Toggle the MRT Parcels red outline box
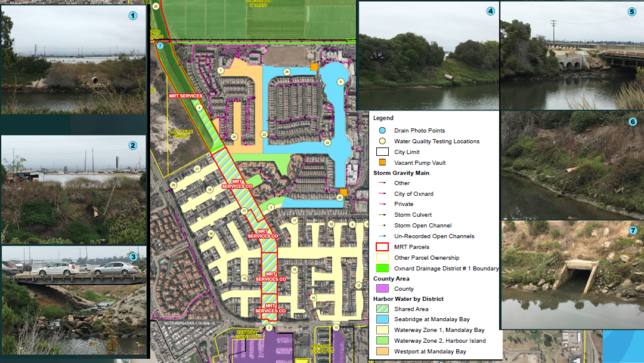This screenshot has height=363, width=644. pos(382,247)
